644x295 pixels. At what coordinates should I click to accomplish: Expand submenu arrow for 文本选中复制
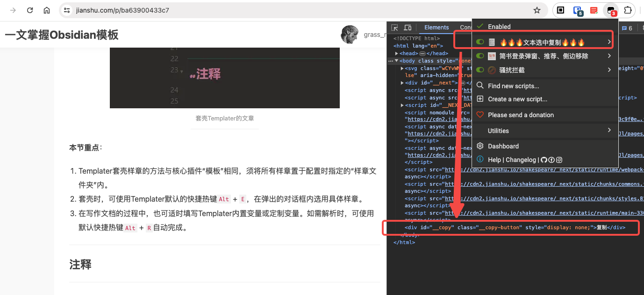pyautogui.click(x=609, y=42)
